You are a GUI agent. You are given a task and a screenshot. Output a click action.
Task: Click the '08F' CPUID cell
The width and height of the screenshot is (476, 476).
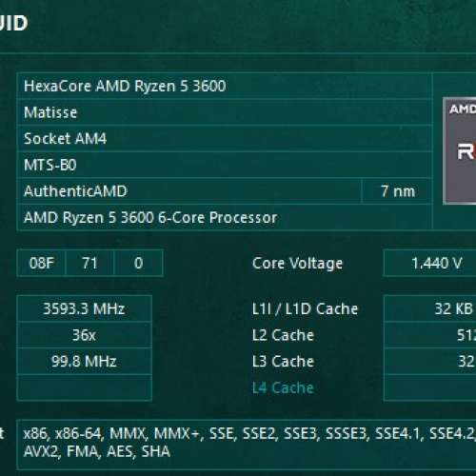coord(41,263)
